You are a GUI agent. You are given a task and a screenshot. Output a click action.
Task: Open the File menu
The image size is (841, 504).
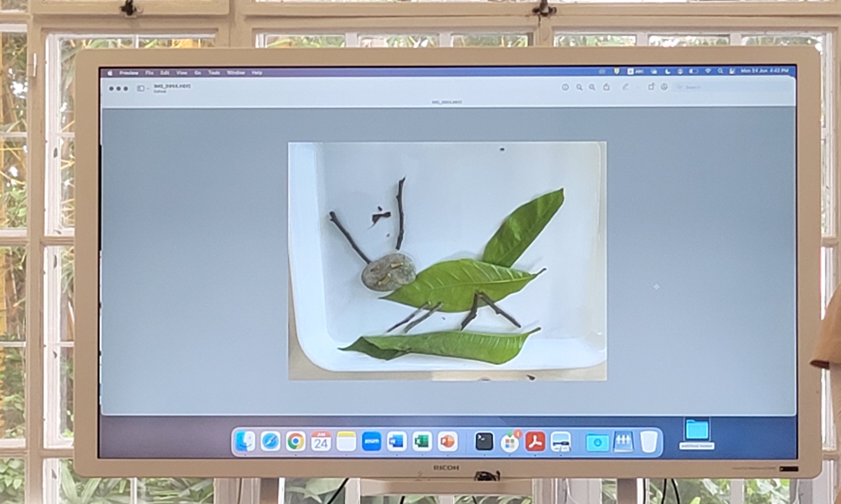(x=149, y=73)
